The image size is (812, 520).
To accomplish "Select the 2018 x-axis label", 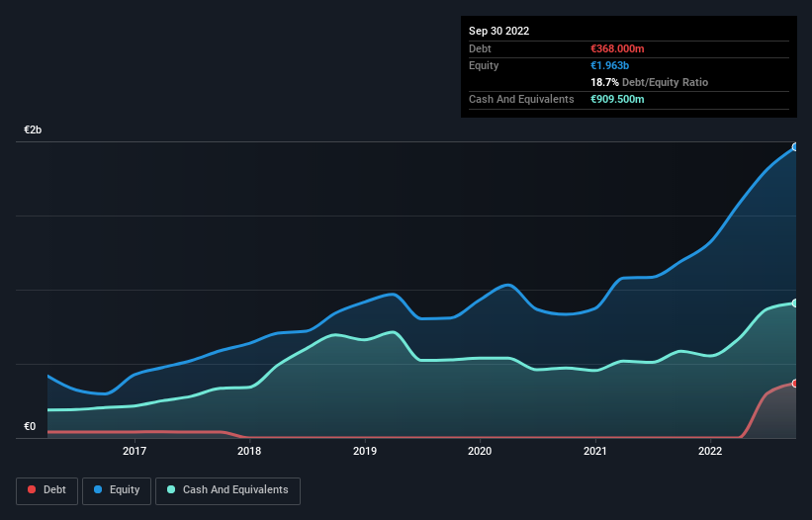I will (x=249, y=452).
